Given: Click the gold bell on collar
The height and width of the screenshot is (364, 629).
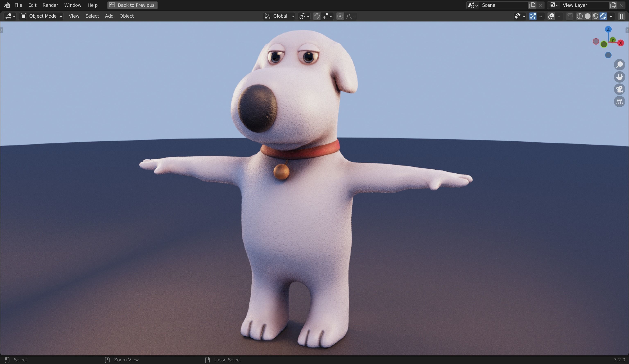Looking at the screenshot, I should point(281,172).
